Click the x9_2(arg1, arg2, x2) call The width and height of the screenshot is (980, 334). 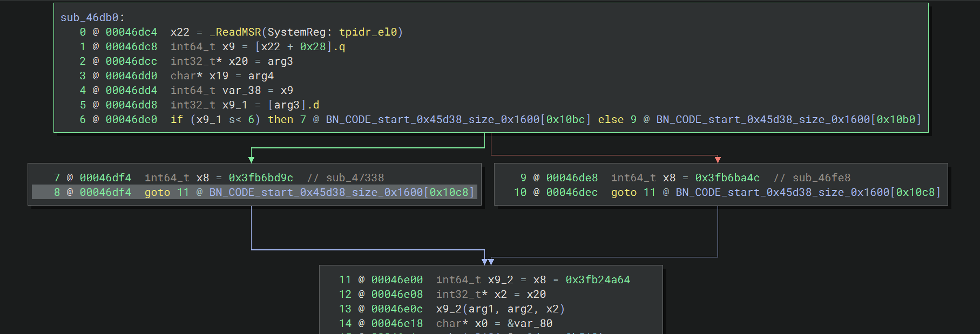501,309
